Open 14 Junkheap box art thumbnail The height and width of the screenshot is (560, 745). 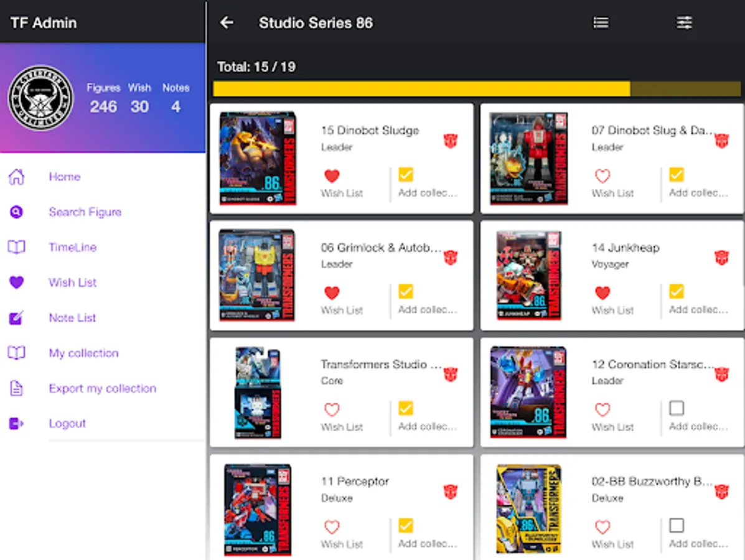(529, 275)
